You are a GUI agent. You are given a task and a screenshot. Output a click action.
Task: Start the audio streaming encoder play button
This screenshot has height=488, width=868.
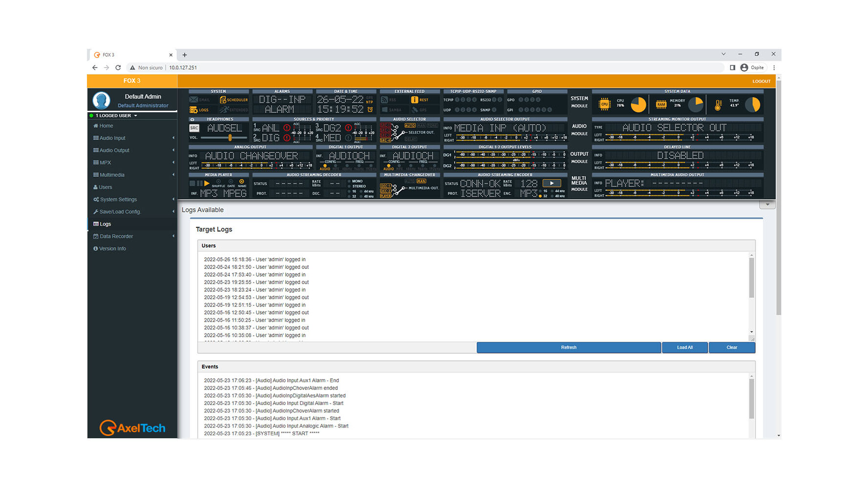tap(551, 183)
